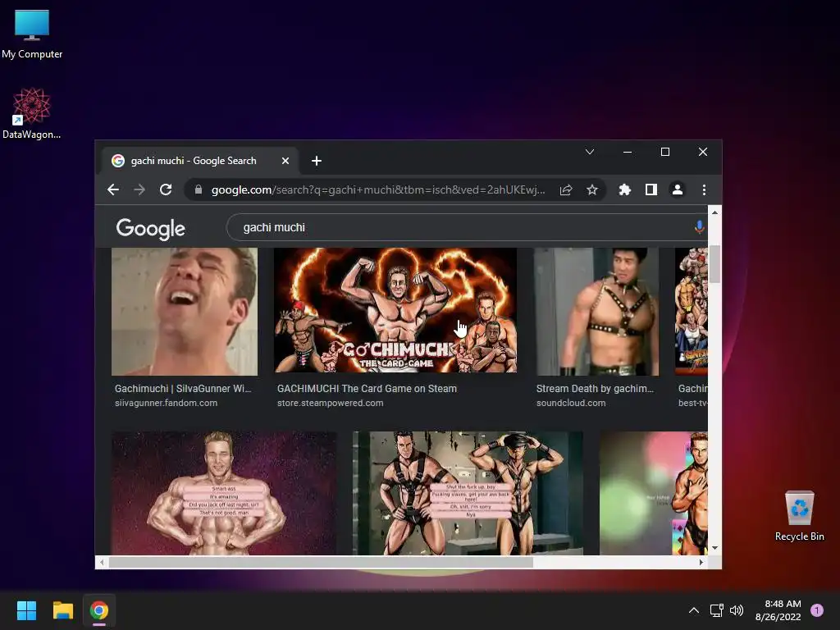The image size is (840, 630).
Task: Open 'GACHIMUCHI The Card Game on Steam' link
Action: click(x=367, y=388)
